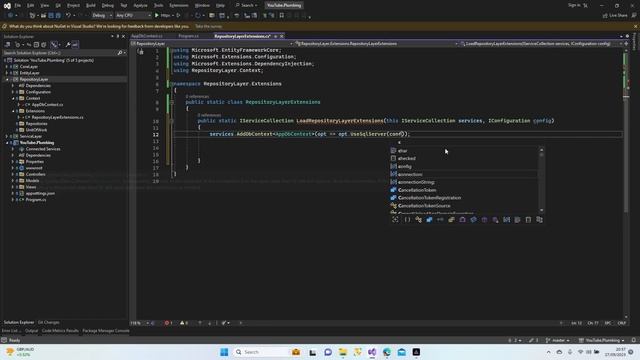Pin the Solution Explorer panel

pyautogui.click(x=118, y=36)
